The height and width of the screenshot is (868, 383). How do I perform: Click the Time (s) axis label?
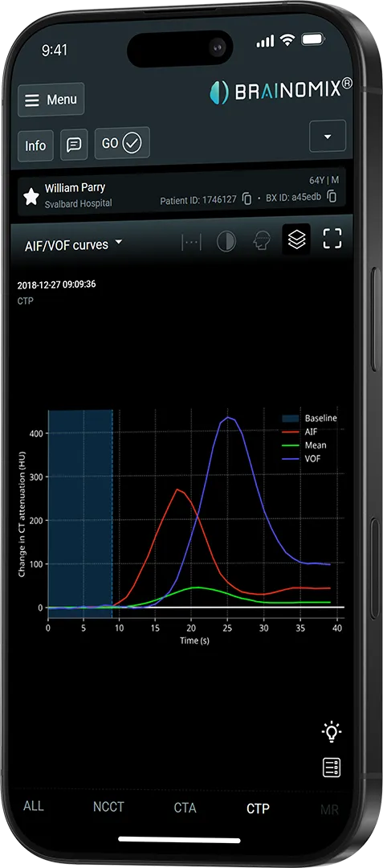coord(194,641)
